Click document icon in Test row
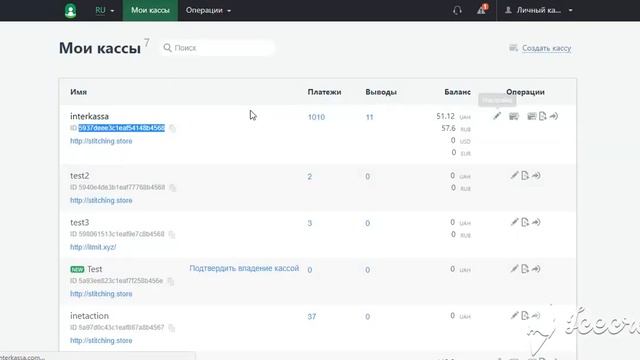The width and height of the screenshot is (640, 360). [x=525, y=269]
